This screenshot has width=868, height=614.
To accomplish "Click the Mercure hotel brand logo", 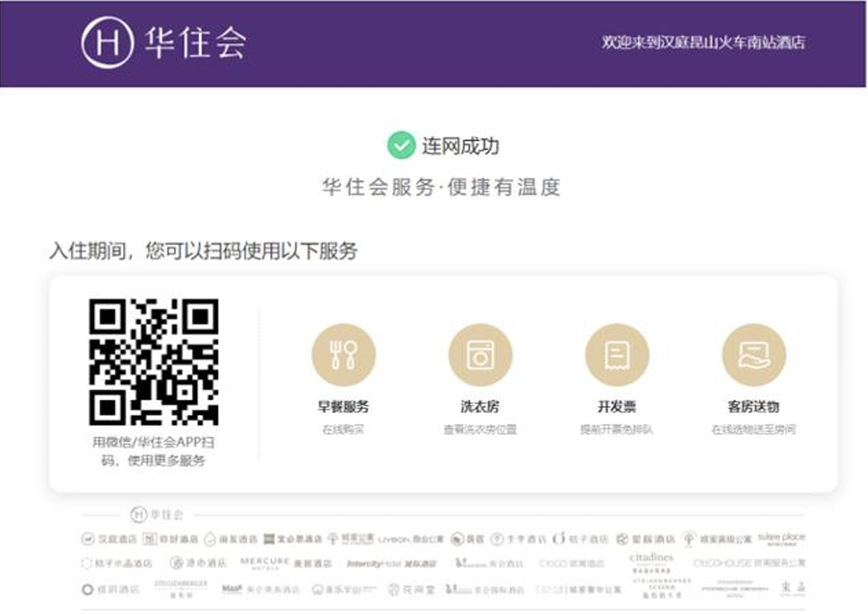I will 265,563.
